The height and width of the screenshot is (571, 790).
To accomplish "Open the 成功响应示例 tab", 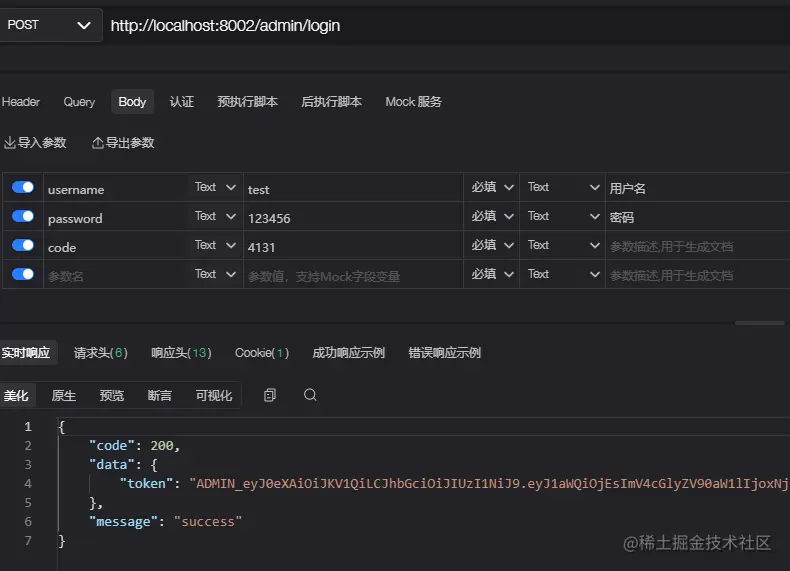I will pos(349,353).
